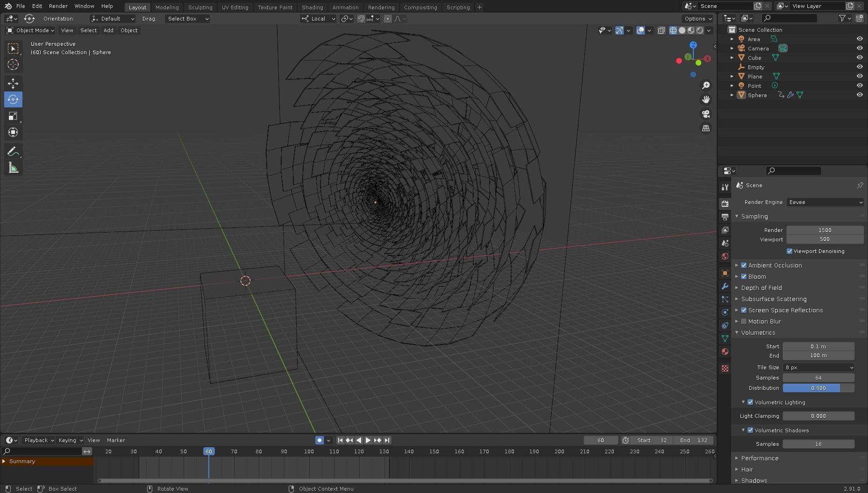The image size is (868, 493).
Task: Activate the Transform tool
Action: pyautogui.click(x=13, y=132)
